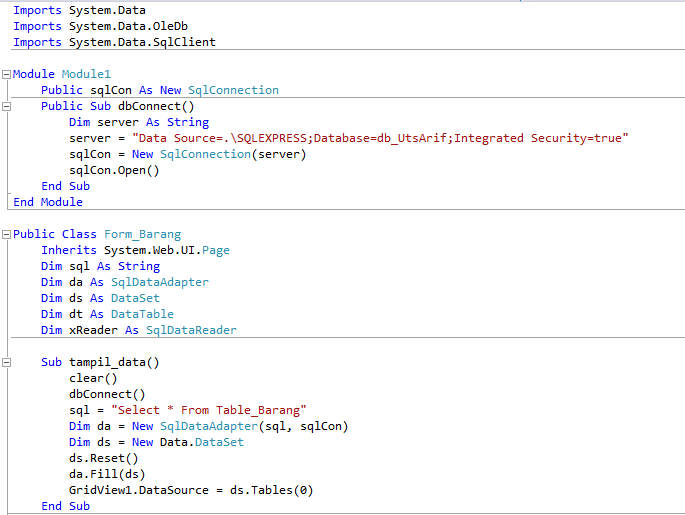
Task: Click the line 'ds.Reset()'
Action: [104, 459]
